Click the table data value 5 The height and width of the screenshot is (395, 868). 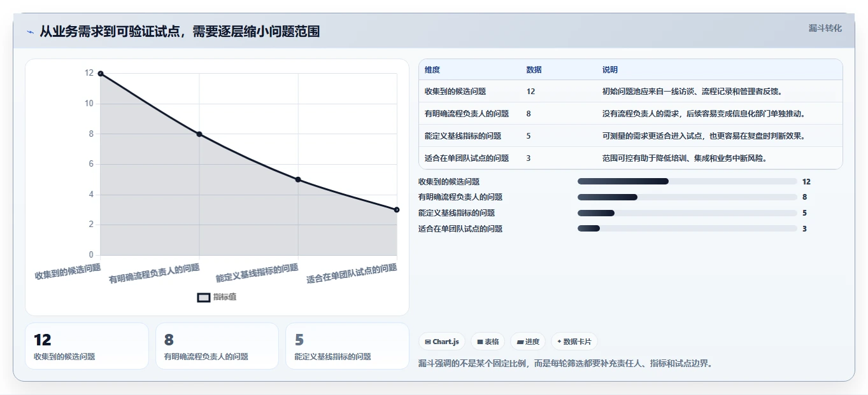(529, 136)
